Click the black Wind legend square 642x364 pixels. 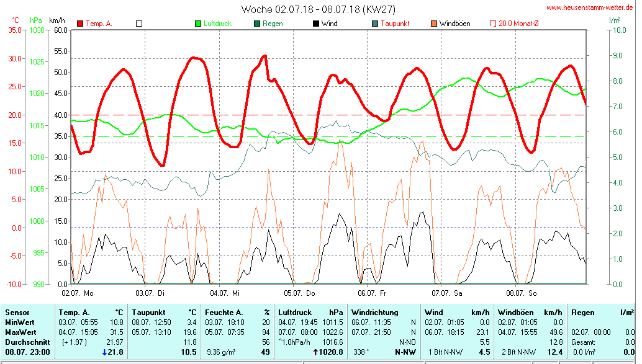[316, 24]
